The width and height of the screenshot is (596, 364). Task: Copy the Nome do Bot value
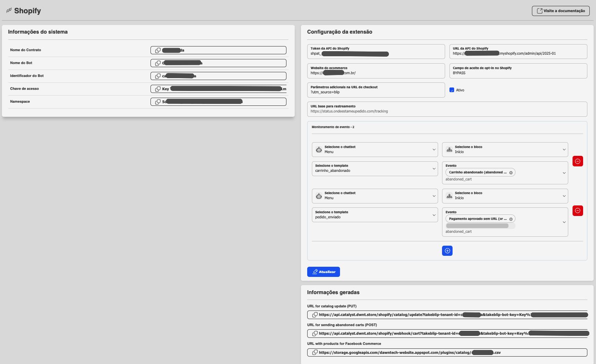click(158, 63)
